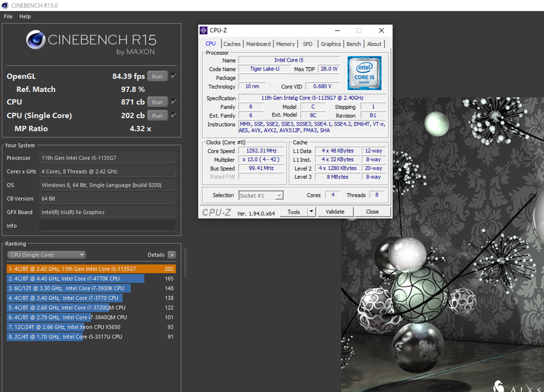Click the Intel Core i5 inside logo

point(364,73)
